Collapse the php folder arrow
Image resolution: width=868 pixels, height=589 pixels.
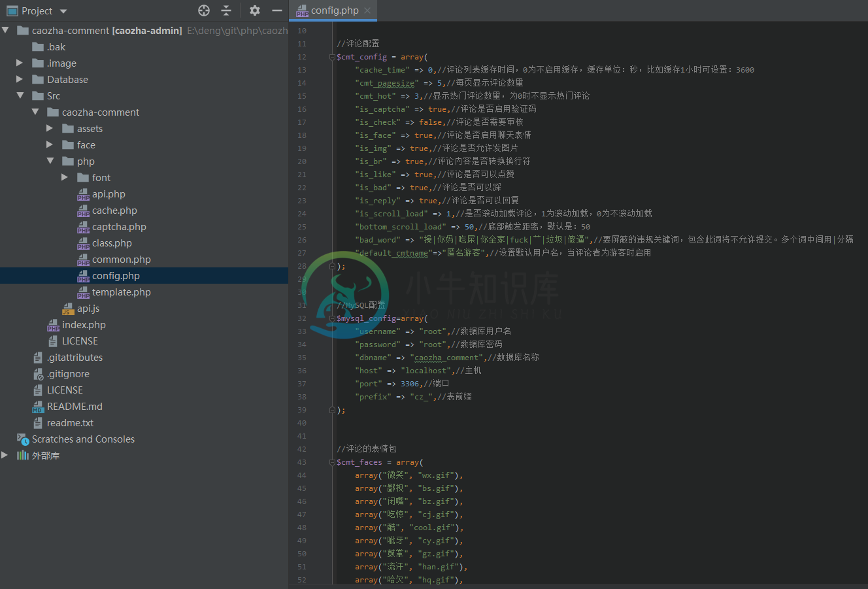click(50, 161)
